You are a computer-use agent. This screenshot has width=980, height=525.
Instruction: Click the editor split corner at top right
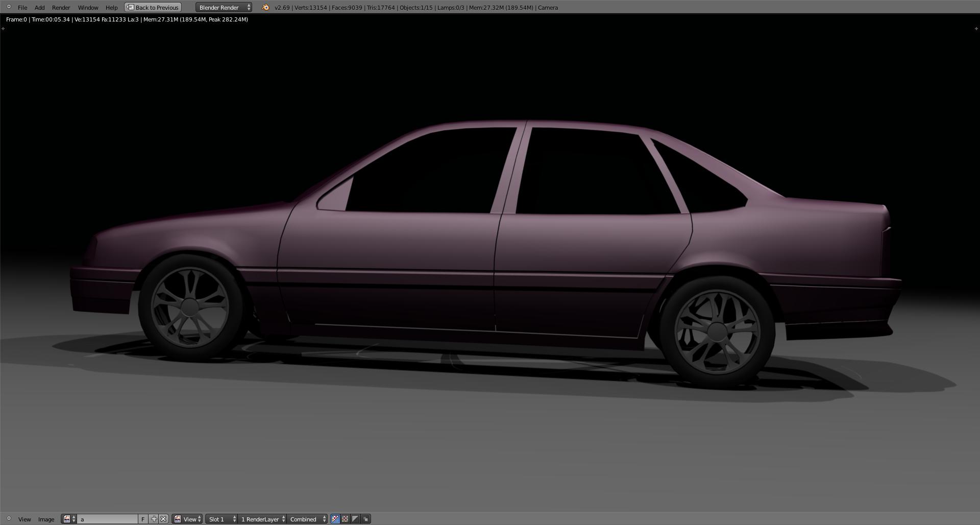(x=976, y=29)
